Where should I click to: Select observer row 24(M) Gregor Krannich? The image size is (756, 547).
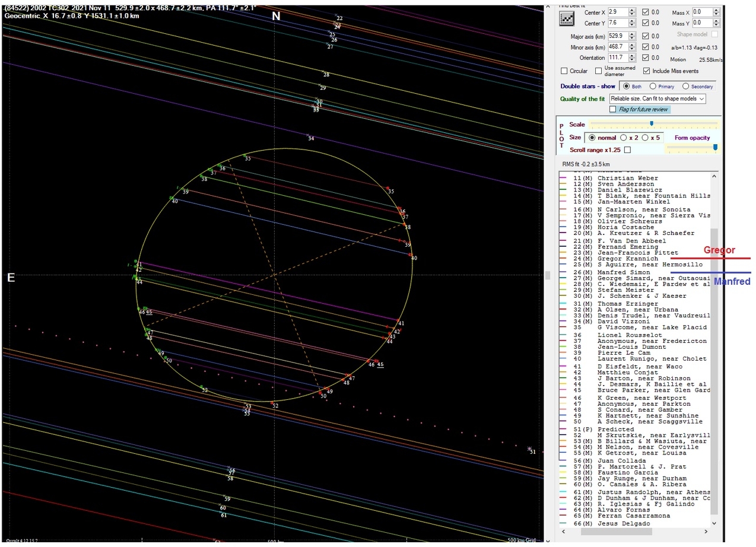click(634, 259)
